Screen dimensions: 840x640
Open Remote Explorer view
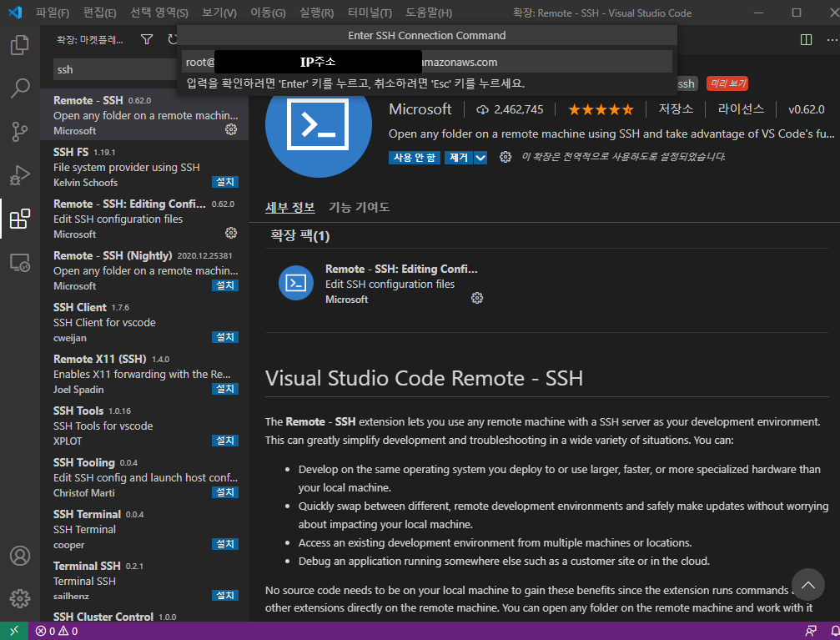20,263
